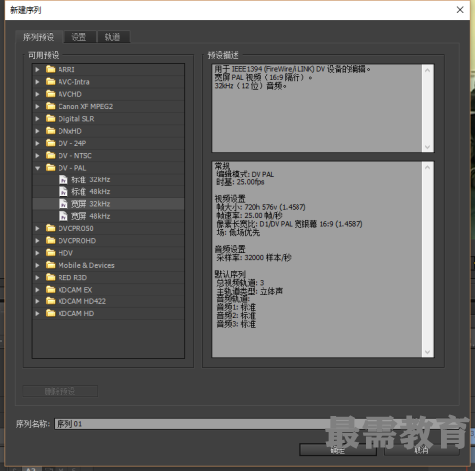
Task: Click the 标准 32kHz preset file icon
Action: 63,179
